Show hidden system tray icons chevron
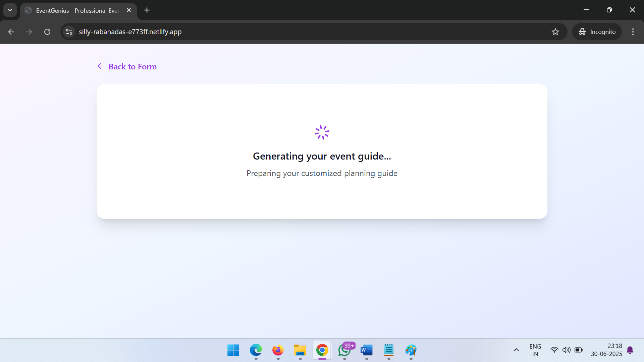 pyautogui.click(x=516, y=350)
